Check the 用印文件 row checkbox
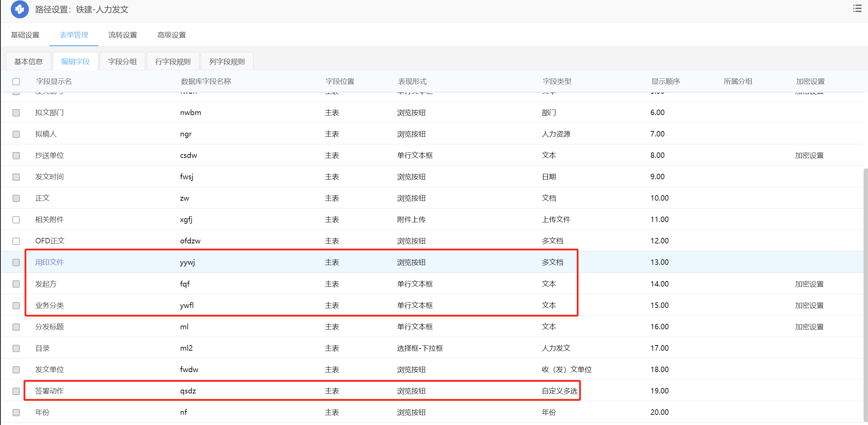Image resolution: width=868 pixels, height=425 pixels. pyautogui.click(x=16, y=262)
